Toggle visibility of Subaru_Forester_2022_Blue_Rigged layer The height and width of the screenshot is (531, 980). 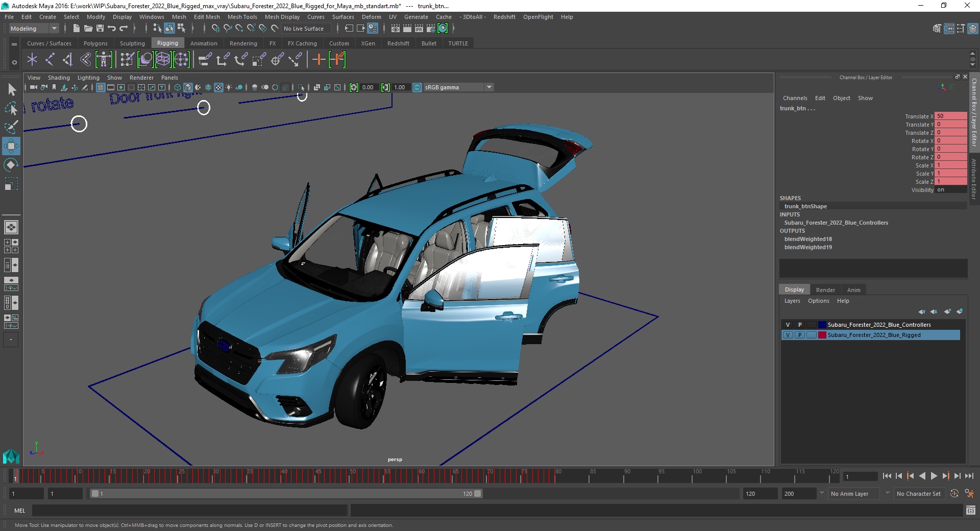[788, 335]
